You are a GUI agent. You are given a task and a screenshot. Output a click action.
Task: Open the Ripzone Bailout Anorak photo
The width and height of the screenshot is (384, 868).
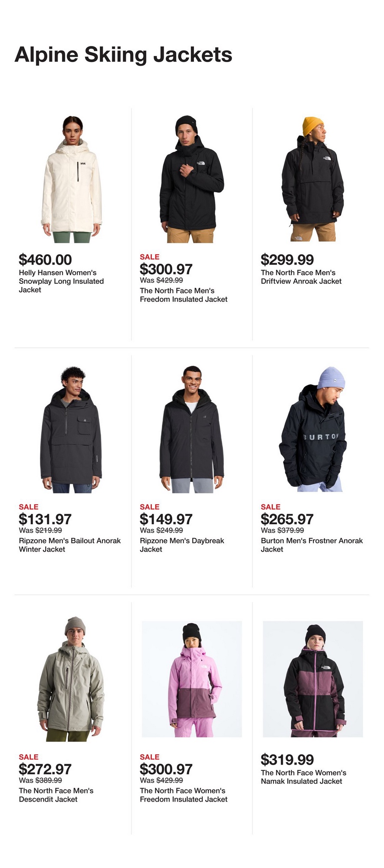tap(71, 430)
